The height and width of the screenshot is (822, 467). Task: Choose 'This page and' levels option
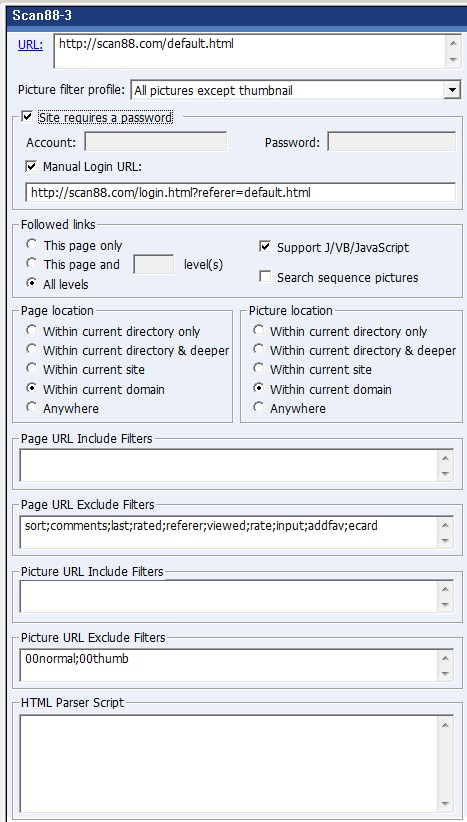[32, 264]
